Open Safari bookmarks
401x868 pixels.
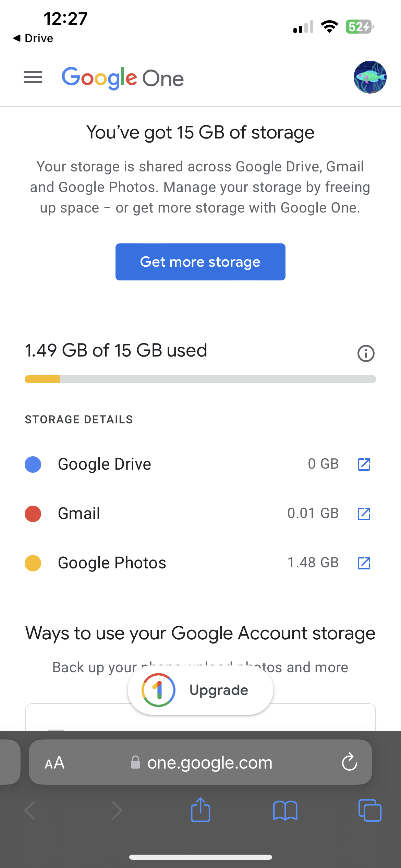point(285,810)
